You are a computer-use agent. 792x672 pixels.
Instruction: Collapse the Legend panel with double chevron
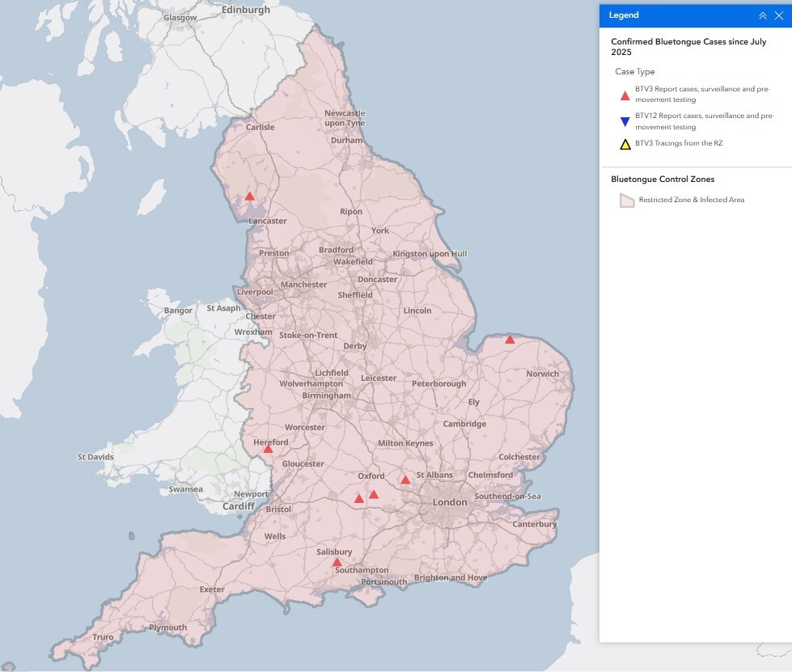762,15
